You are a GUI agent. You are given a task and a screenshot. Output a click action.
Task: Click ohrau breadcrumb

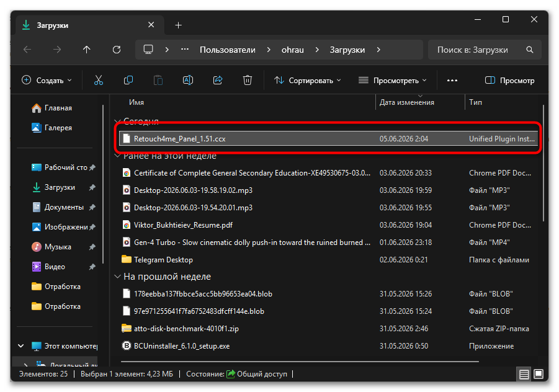click(292, 50)
